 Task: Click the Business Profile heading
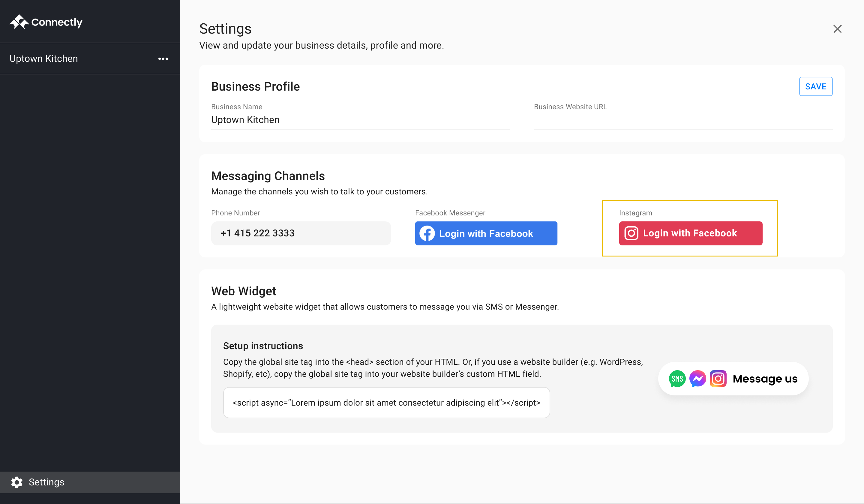tap(255, 86)
